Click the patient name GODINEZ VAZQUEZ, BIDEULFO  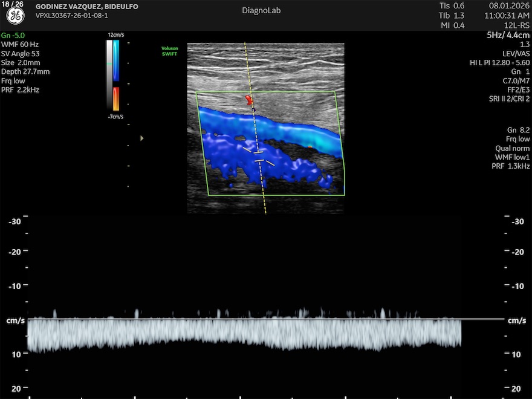click(86, 7)
